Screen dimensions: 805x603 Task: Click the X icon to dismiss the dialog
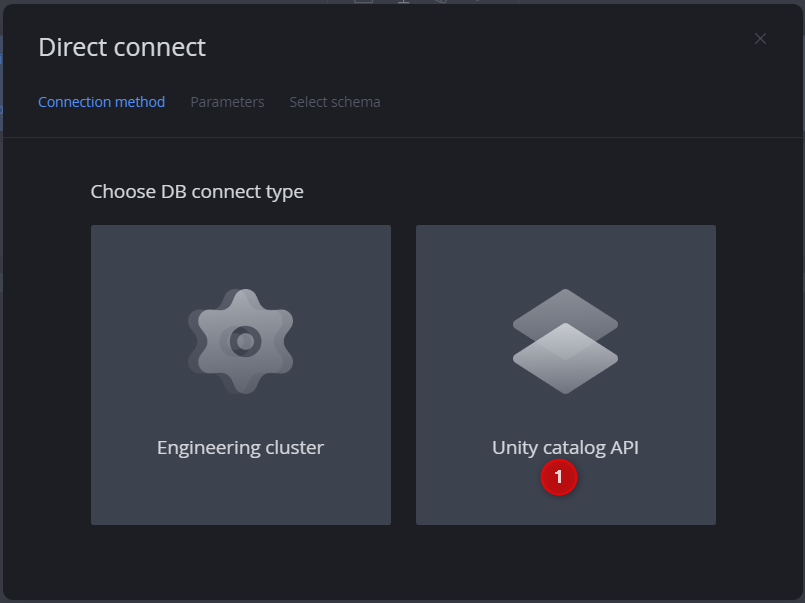(x=760, y=38)
